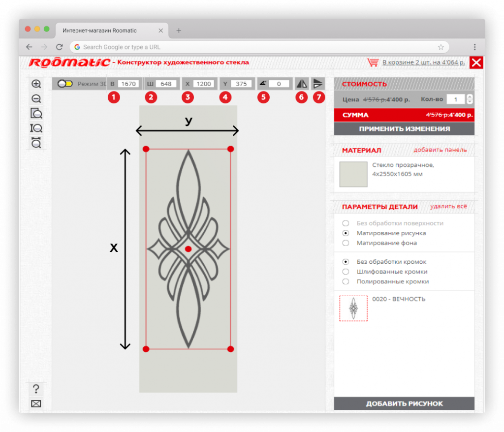Open a new browser tab
Image resolution: width=504 pixels, height=432 pixels.
click(179, 31)
